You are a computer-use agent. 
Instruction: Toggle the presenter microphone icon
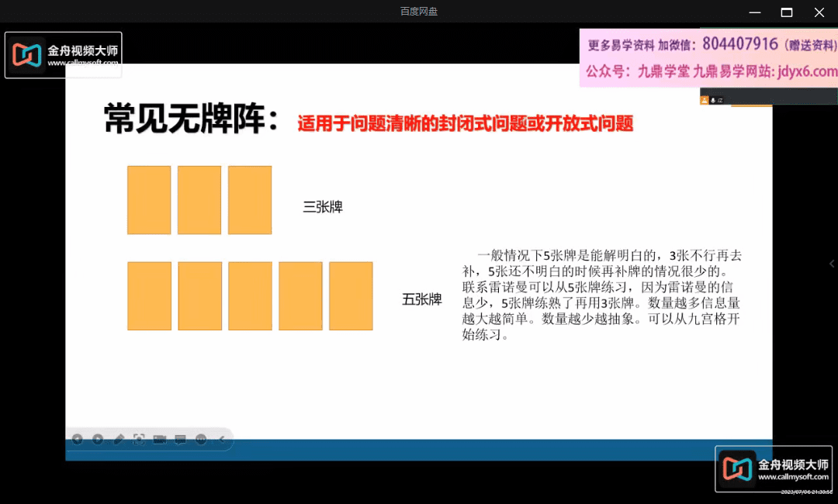(x=712, y=100)
